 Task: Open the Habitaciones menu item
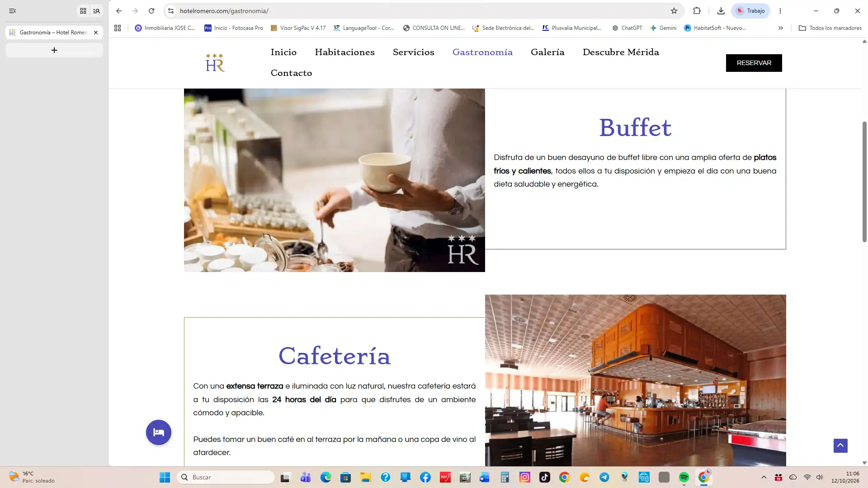tap(344, 52)
